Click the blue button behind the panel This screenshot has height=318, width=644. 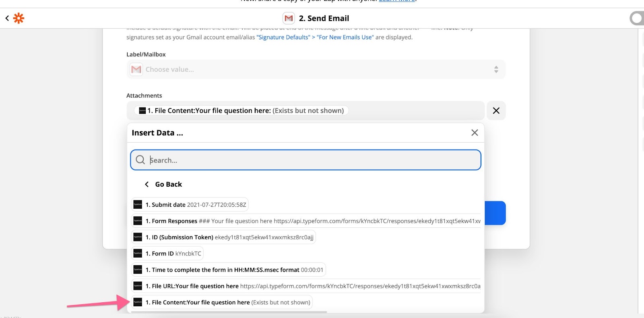click(x=495, y=213)
